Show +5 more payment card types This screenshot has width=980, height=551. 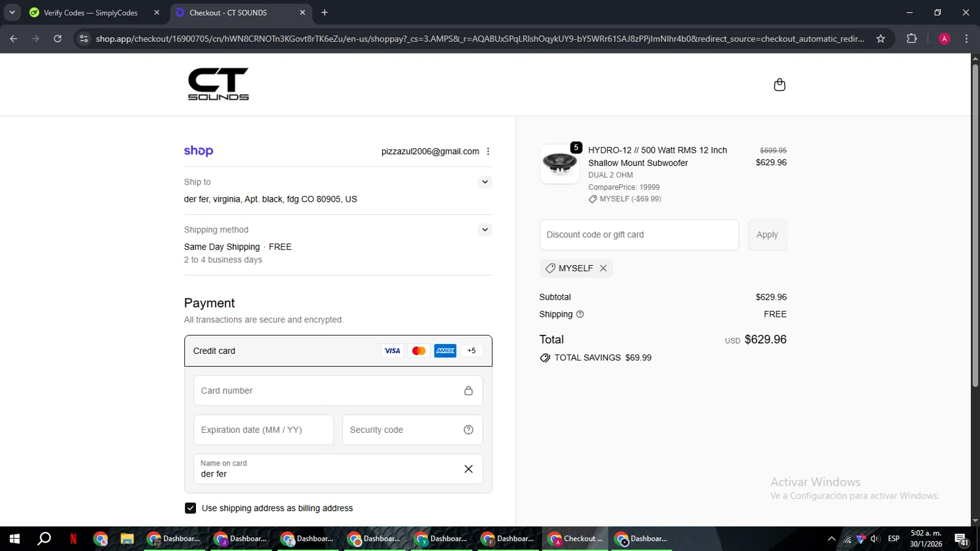click(x=472, y=351)
